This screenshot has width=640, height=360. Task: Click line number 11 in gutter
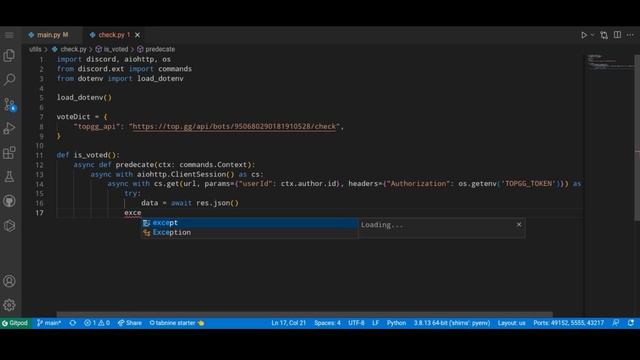pyautogui.click(x=39, y=156)
